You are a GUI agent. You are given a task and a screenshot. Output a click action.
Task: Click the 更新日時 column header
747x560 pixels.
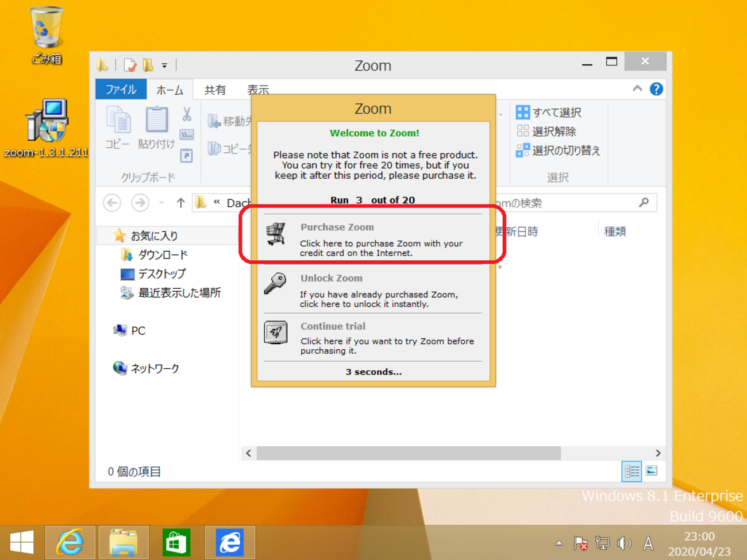click(517, 231)
